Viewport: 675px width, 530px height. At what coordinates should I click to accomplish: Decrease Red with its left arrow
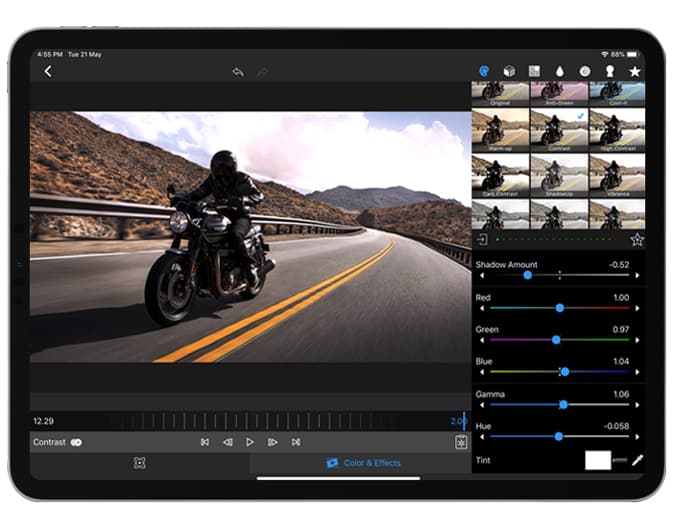click(482, 308)
